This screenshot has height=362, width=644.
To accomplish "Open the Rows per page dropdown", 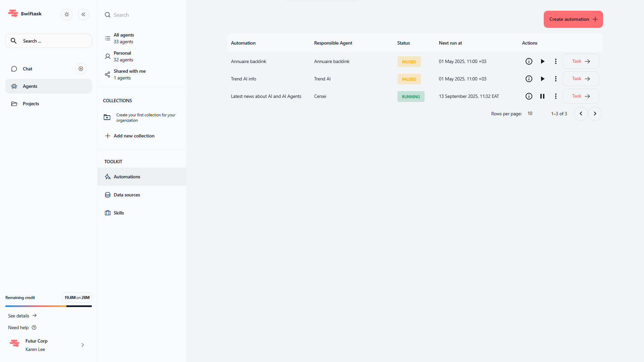I will [x=532, y=114].
